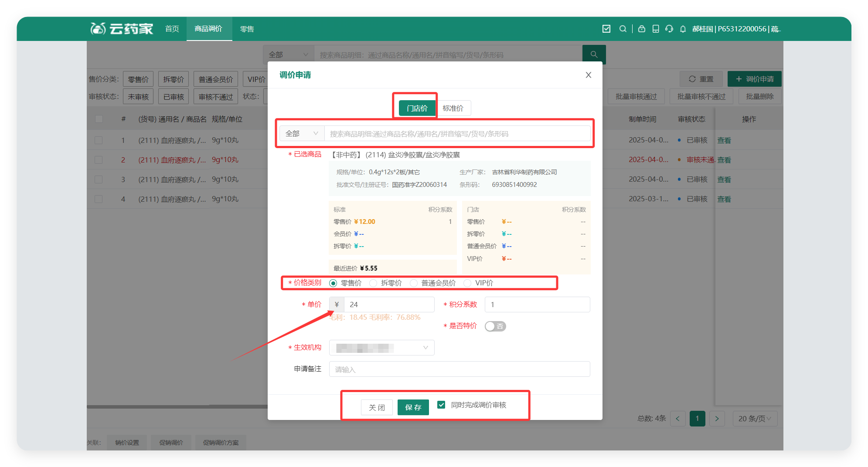Tick the checkbox for table row 1

point(99,140)
